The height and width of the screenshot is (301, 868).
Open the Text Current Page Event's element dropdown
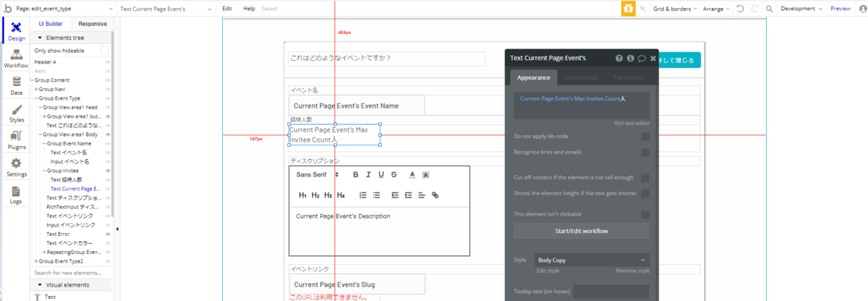pyautogui.click(x=164, y=9)
